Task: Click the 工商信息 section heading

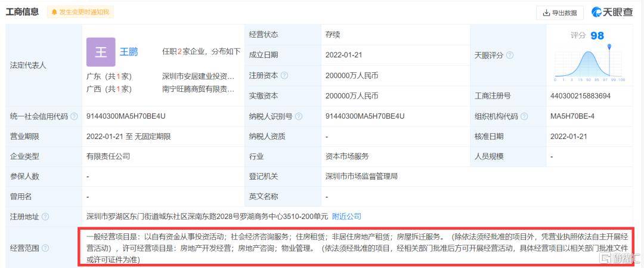Action: pyautogui.click(x=23, y=12)
